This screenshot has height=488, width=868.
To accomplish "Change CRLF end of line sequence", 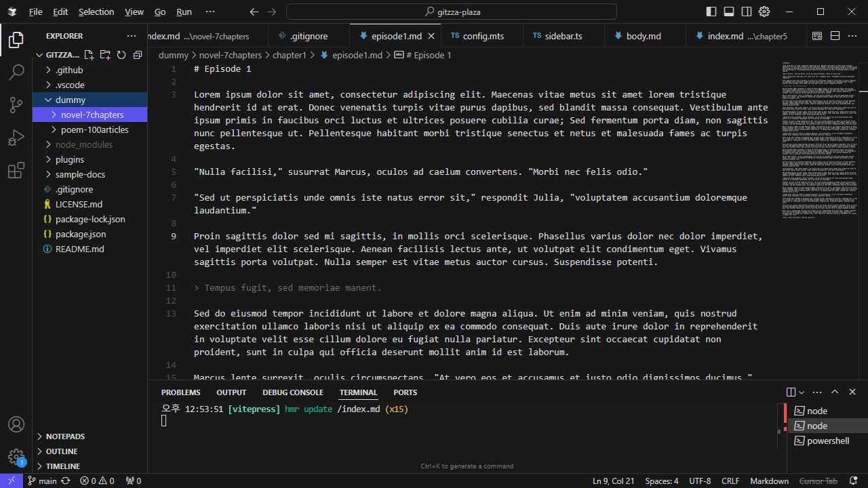I will pos(730,481).
